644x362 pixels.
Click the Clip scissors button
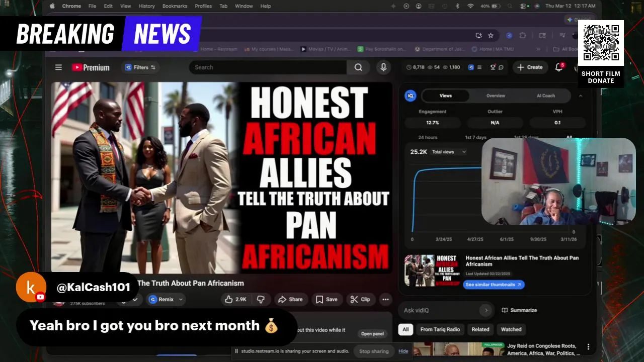(x=360, y=299)
